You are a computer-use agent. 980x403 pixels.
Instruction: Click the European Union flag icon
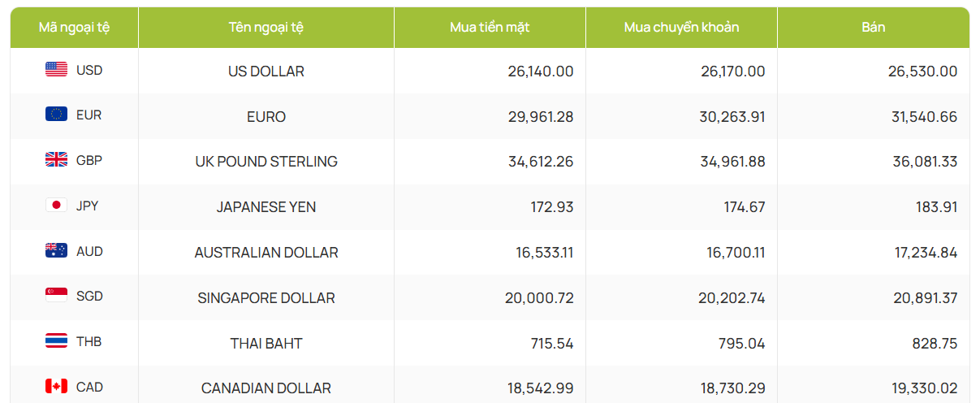point(56,115)
